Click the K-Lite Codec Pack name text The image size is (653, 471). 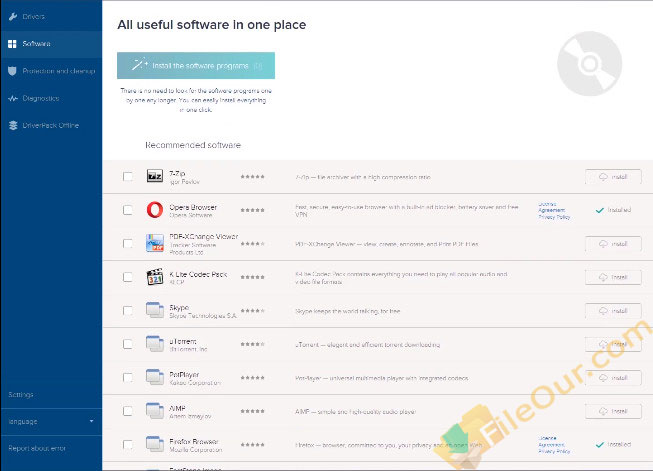click(198, 274)
